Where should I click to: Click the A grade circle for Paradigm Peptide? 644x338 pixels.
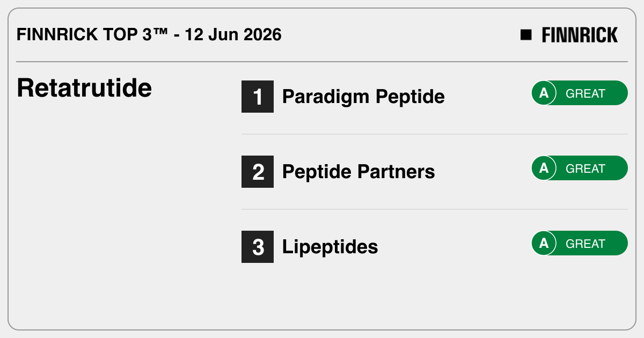[544, 93]
